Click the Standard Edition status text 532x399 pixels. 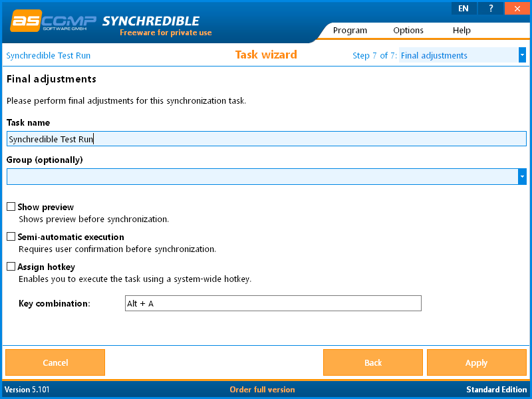[496, 390]
